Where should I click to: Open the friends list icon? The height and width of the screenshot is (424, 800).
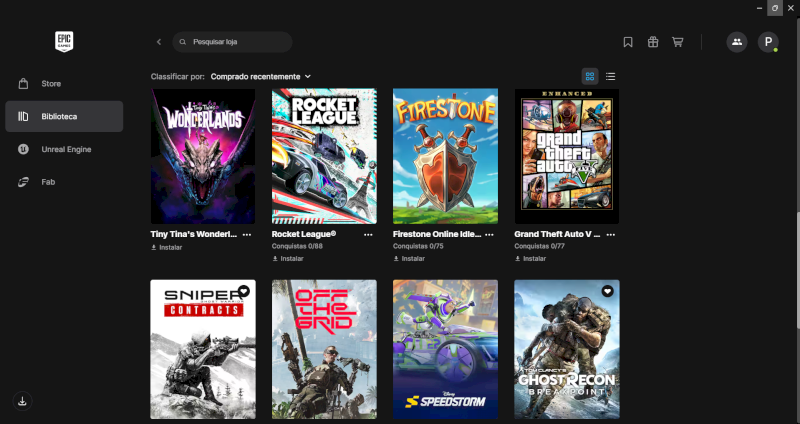coord(737,42)
